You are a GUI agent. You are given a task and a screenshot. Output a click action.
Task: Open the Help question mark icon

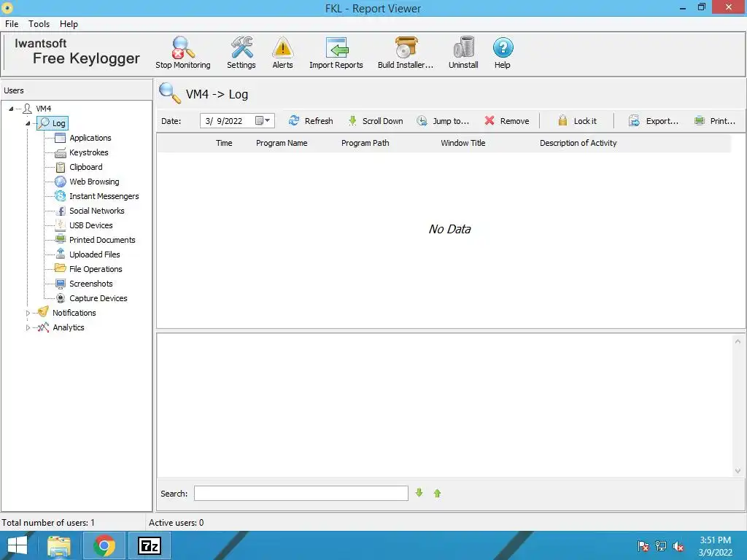[503, 52]
